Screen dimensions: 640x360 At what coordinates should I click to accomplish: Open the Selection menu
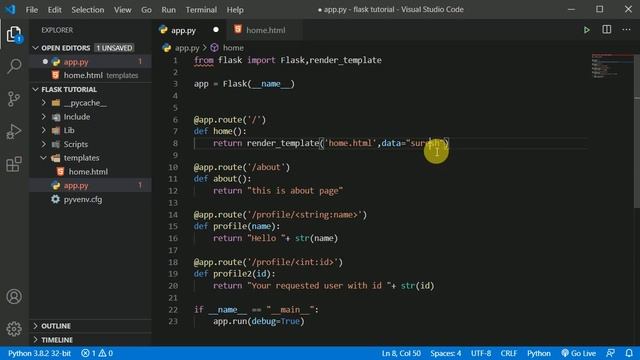(x=88, y=9)
